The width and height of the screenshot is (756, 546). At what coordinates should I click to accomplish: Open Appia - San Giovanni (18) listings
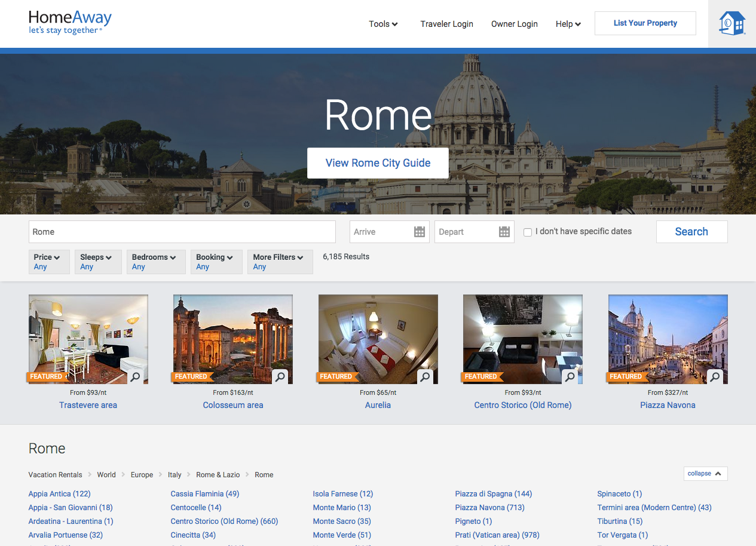71,508
